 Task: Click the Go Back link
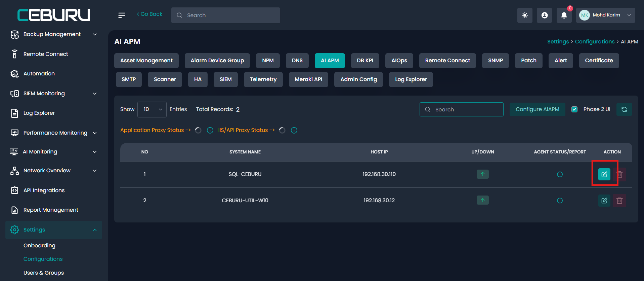150,14
